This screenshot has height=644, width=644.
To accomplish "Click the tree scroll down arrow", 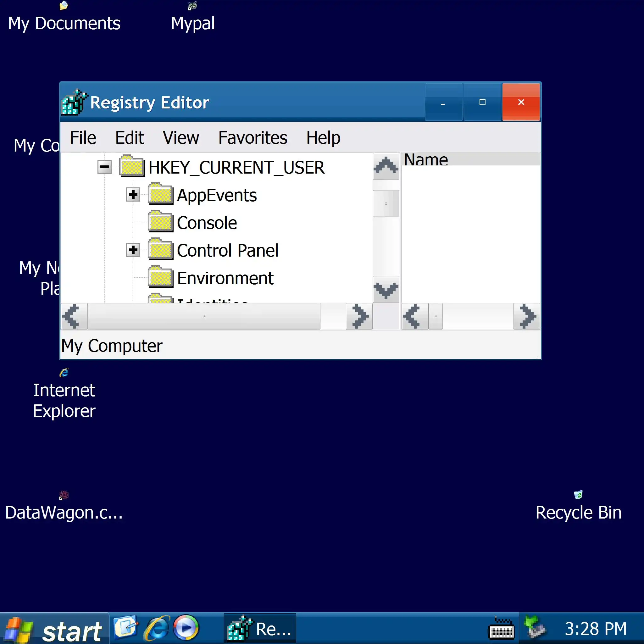I will coord(386,289).
